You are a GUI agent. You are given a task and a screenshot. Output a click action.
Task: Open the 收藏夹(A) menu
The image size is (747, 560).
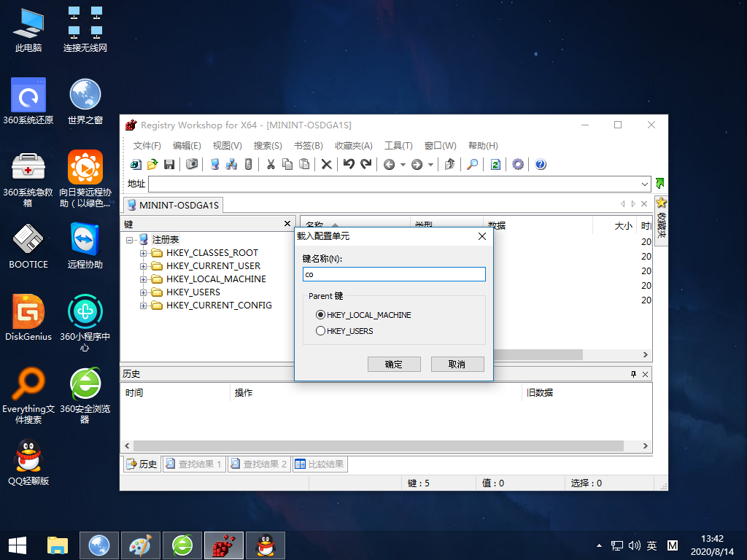[354, 146]
